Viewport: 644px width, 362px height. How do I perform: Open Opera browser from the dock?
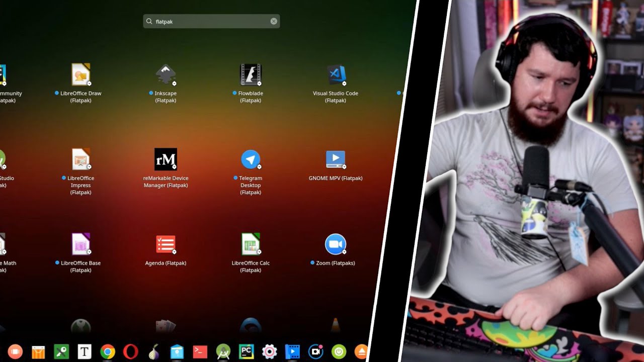[131, 351]
